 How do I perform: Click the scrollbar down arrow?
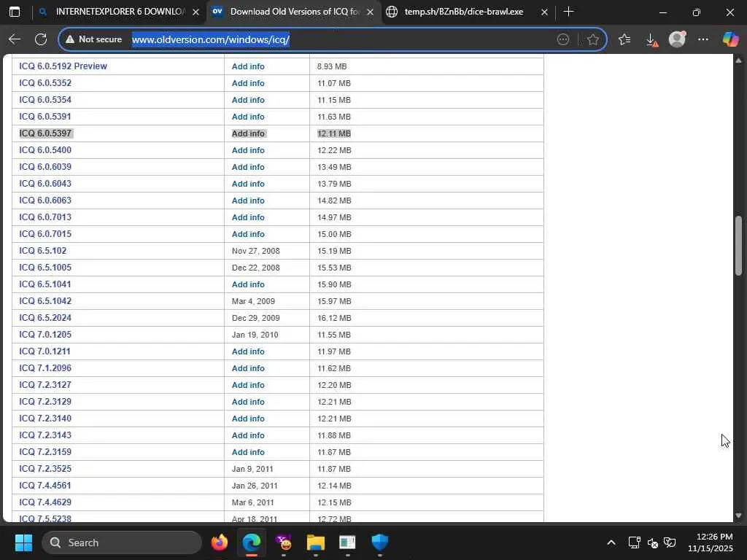tap(738, 516)
